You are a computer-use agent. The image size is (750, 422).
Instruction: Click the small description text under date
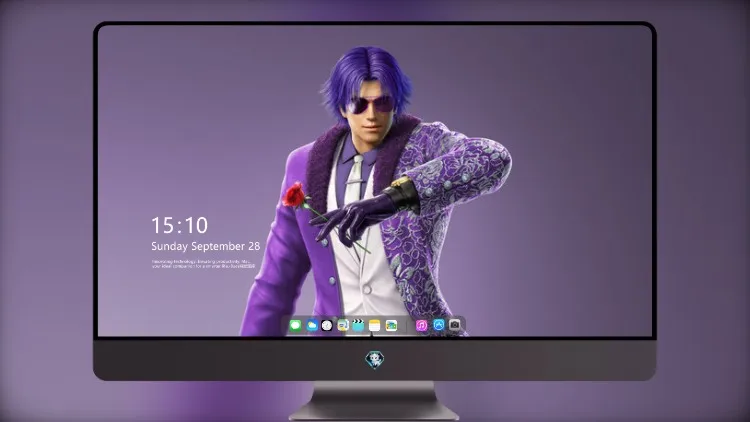point(203,264)
